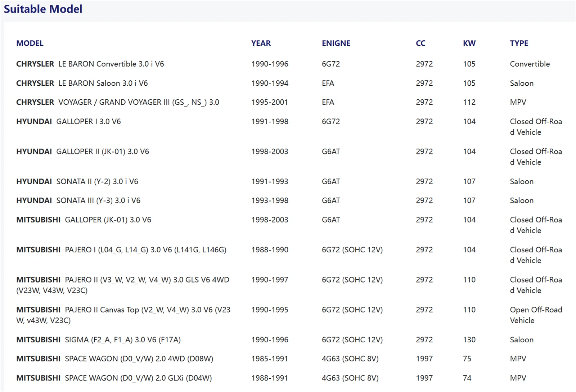Click MITSUBISHI GALLOPER (JK-01) 3.0 V6
The width and height of the screenshot is (576, 392).
(x=84, y=220)
